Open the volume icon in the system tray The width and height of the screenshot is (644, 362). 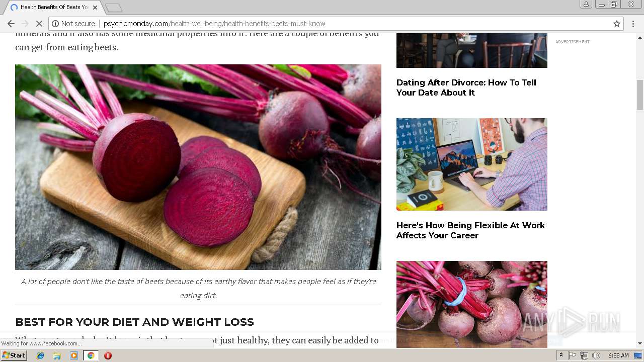tap(596, 355)
